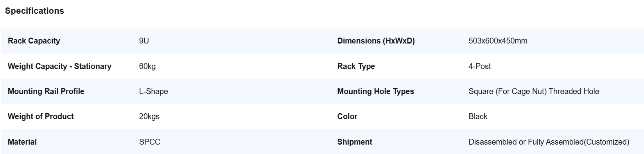Select the Color label
Image resolution: width=644 pixels, height=154 pixels.
pyautogui.click(x=347, y=116)
